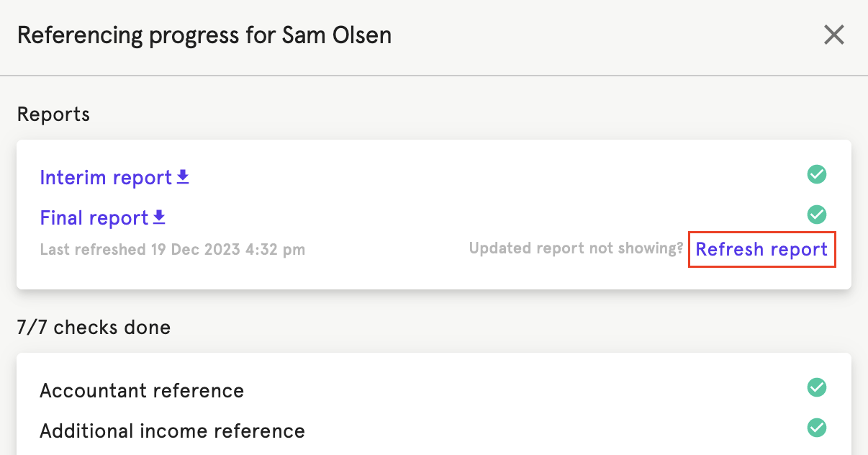Click the Reports section heading
The height and width of the screenshot is (455, 868).
click(53, 114)
